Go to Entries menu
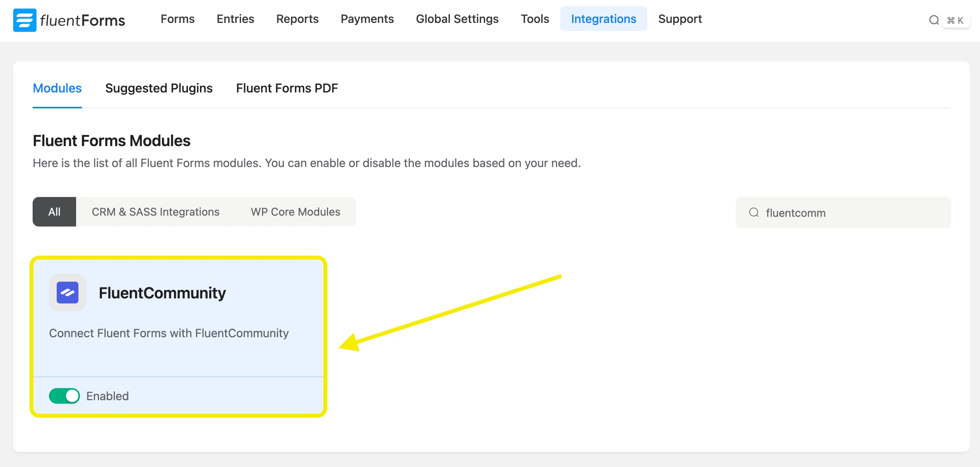The width and height of the screenshot is (980, 467). click(235, 19)
